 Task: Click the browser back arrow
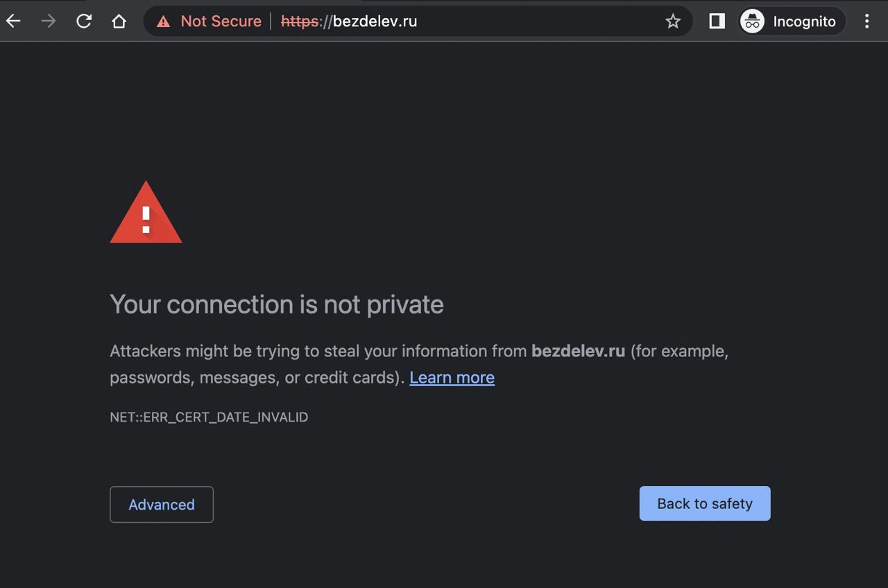coord(14,21)
